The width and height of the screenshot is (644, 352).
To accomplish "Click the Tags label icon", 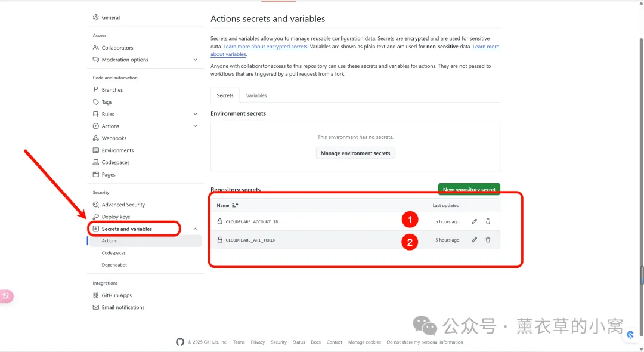I will pos(95,102).
